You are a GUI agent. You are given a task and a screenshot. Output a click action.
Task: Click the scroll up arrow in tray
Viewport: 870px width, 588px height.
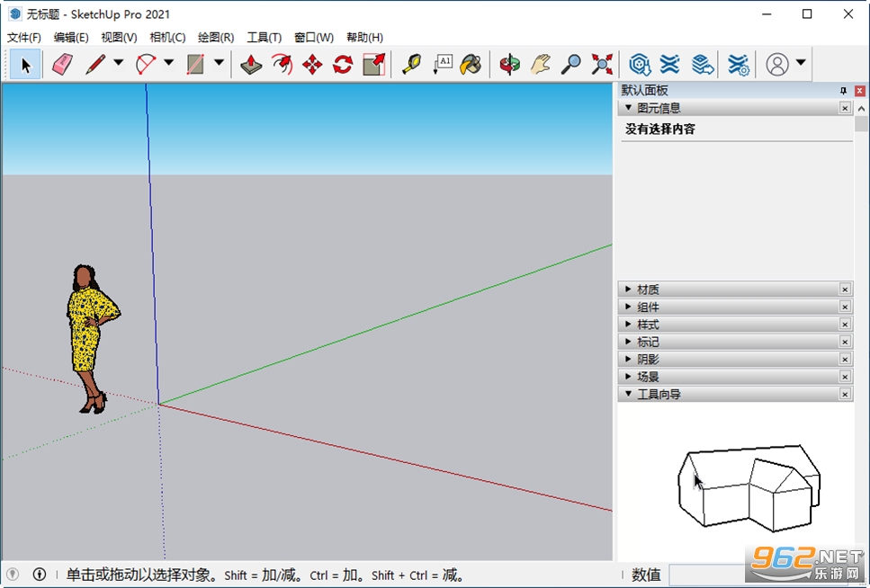pos(861,108)
